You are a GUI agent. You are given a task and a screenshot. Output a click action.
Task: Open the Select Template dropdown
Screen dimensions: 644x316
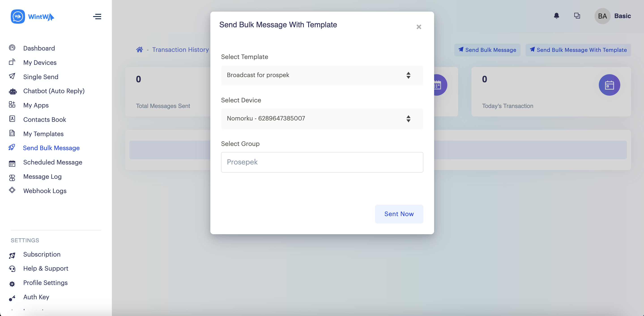point(322,75)
